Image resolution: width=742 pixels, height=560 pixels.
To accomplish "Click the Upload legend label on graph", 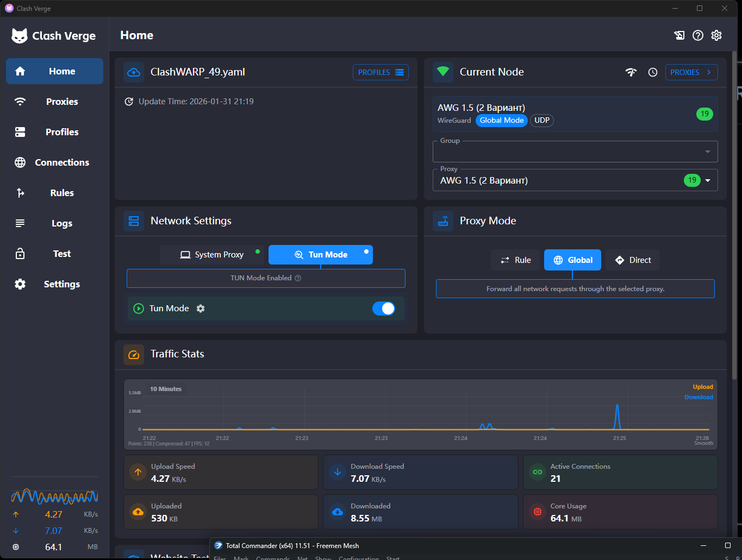I will [x=703, y=387].
